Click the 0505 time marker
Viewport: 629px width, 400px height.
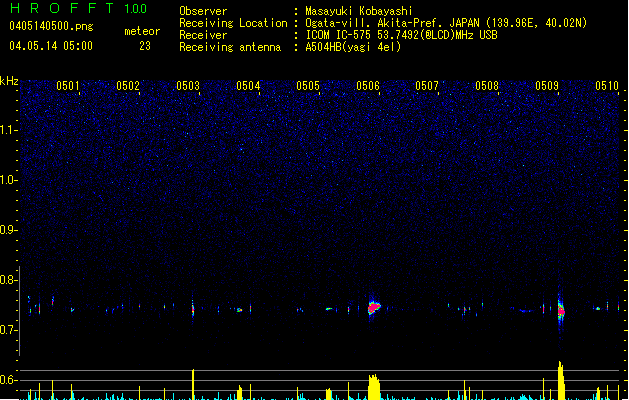[x=308, y=86]
